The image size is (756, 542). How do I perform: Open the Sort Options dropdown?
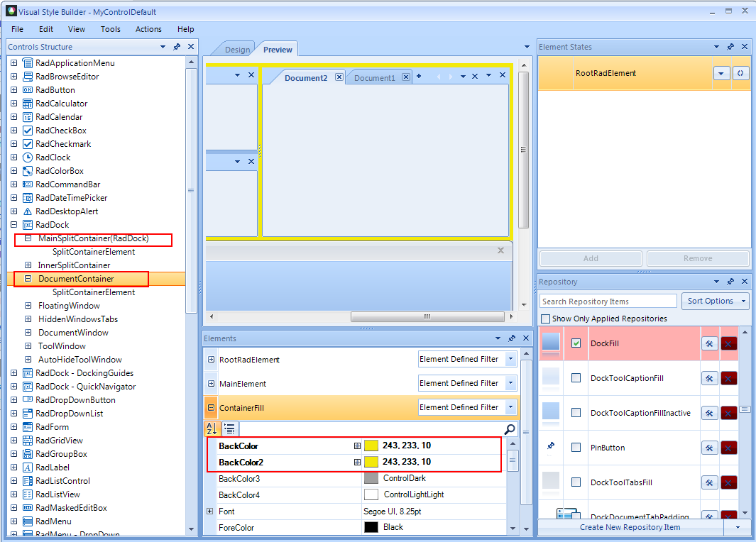(716, 301)
